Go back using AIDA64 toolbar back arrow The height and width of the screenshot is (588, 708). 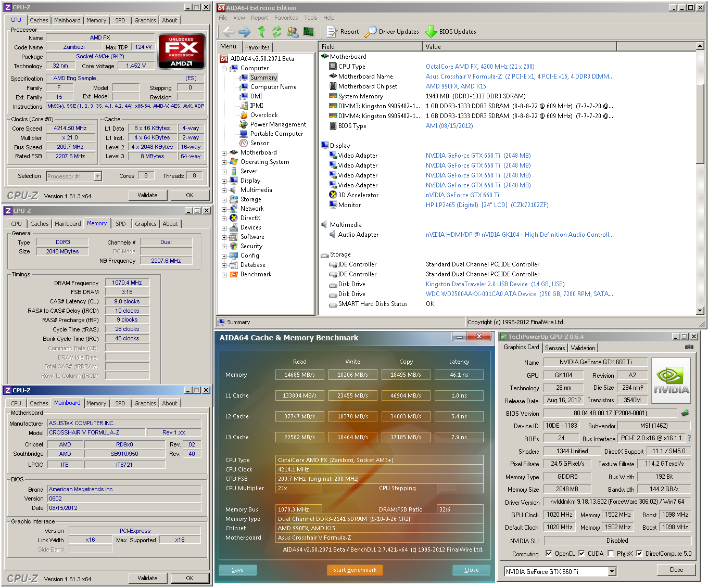coord(229,32)
